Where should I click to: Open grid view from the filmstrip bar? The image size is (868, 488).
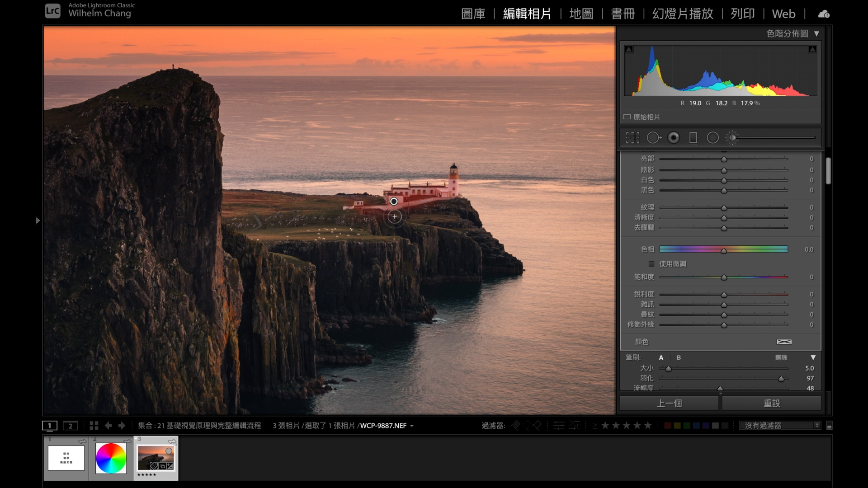tap(94, 426)
